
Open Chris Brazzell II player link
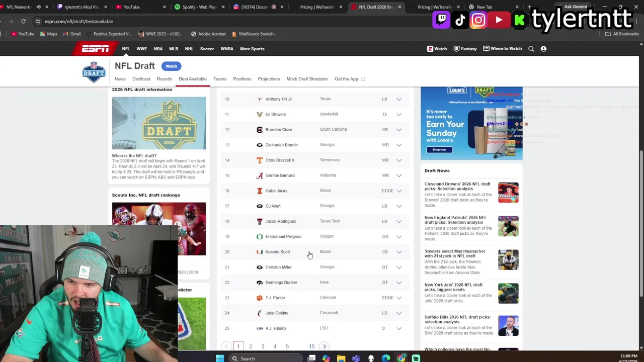point(280,160)
